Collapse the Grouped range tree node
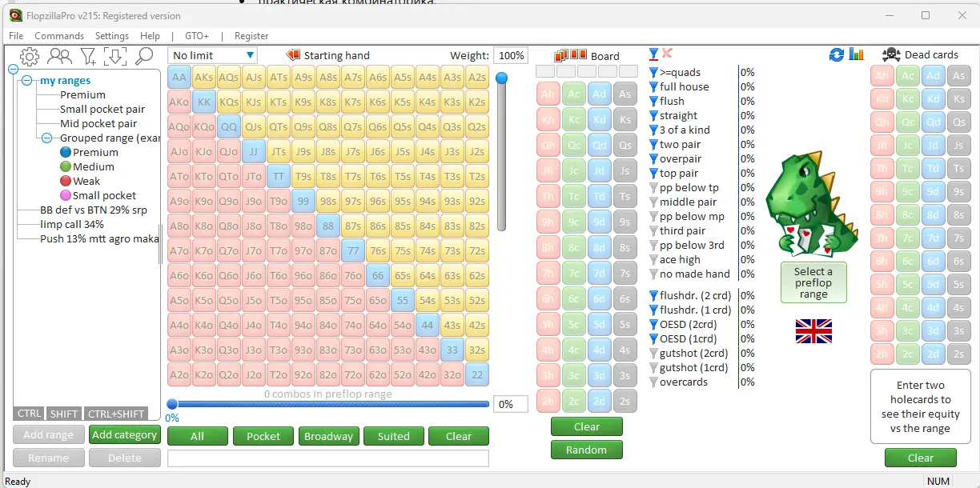Viewport: 980px width, 488px height. (46, 138)
